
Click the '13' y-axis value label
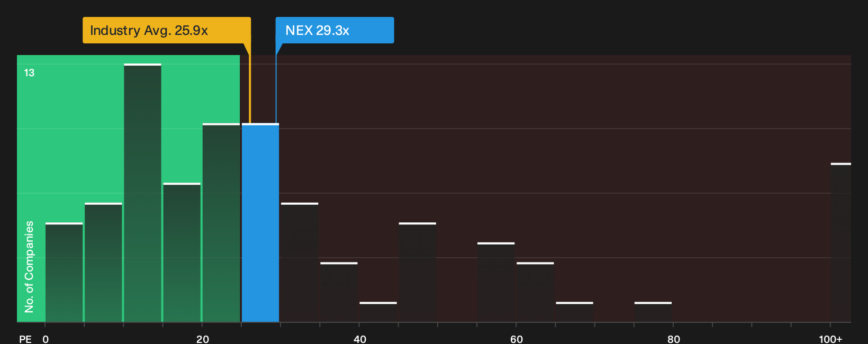[29, 73]
